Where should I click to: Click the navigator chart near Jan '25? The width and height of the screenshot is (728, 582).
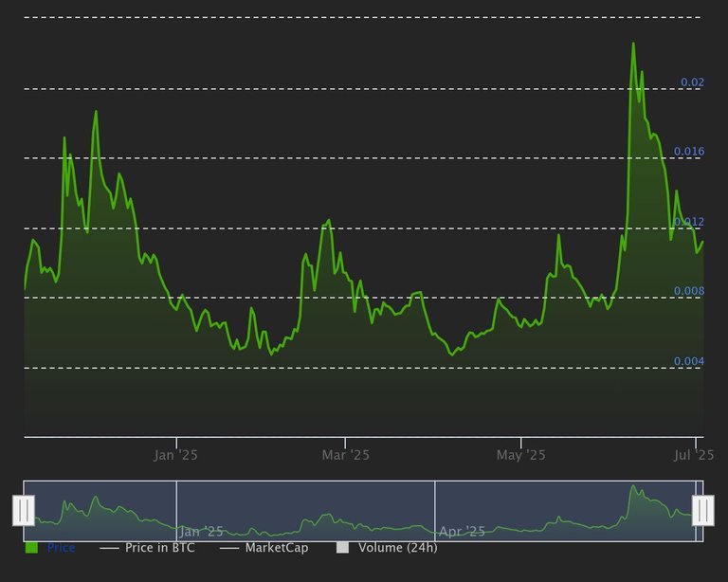pos(201,532)
